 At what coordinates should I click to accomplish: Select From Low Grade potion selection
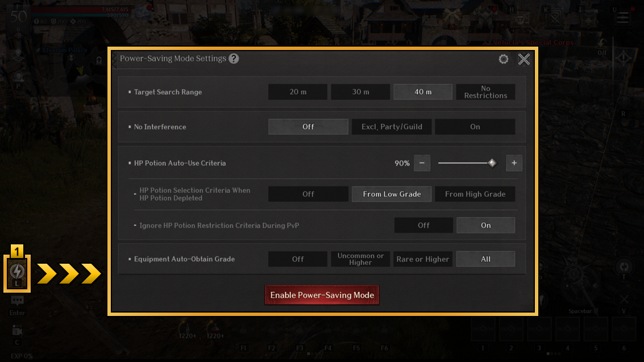click(392, 194)
